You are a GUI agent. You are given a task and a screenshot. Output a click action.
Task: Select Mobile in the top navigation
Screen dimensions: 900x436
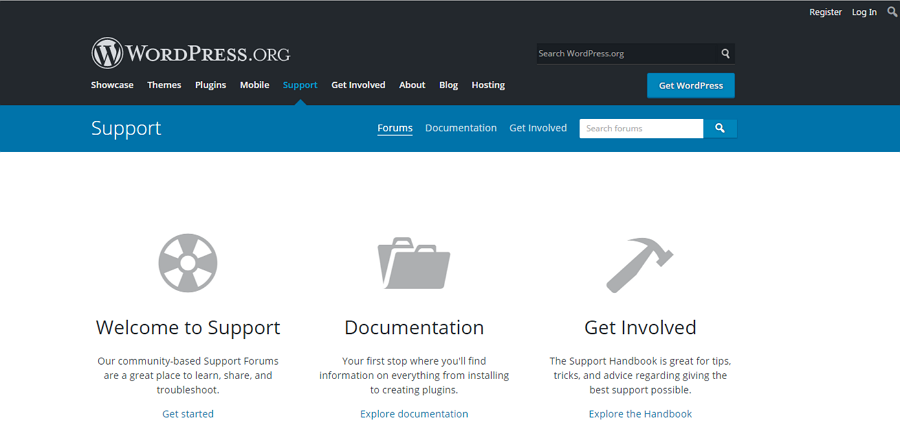(254, 85)
